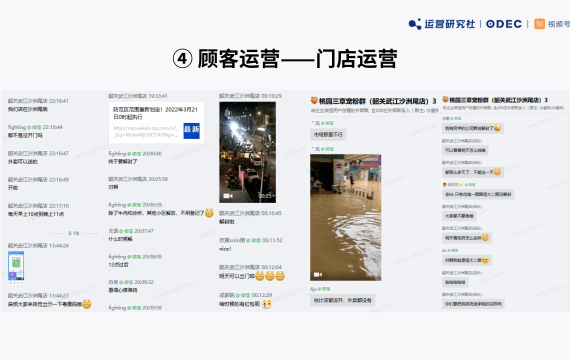Click the second 桃园三章宠粉群 group title
This screenshot has width=570, height=360.
pos(498,100)
